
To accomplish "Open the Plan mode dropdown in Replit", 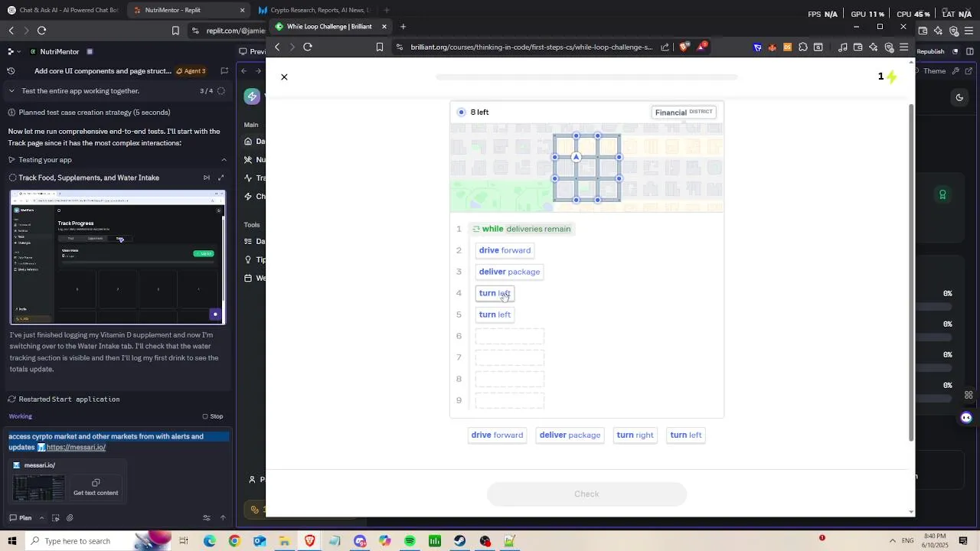I will (x=26, y=518).
